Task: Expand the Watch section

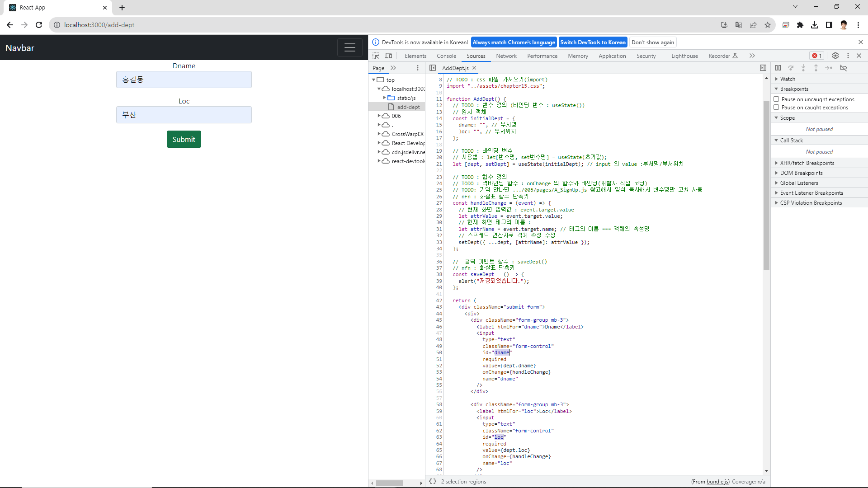Action: pyautogui.click(x=788, y=79)
